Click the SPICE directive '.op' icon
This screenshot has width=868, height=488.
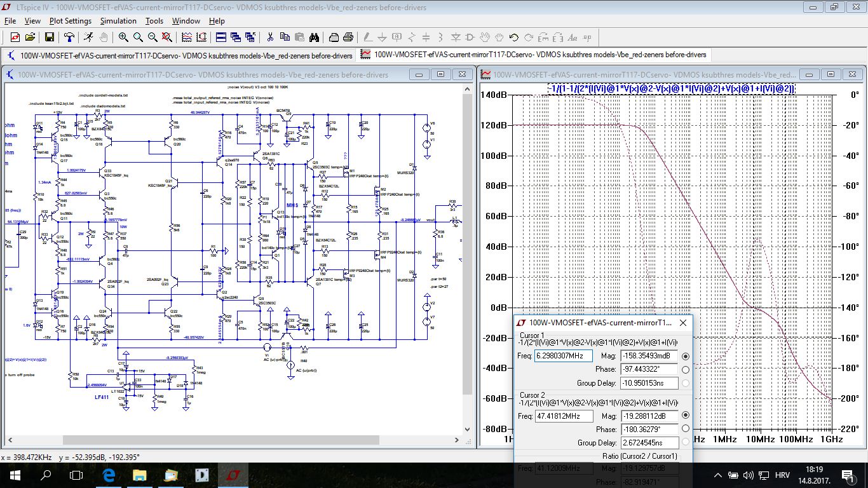(587, 37)
